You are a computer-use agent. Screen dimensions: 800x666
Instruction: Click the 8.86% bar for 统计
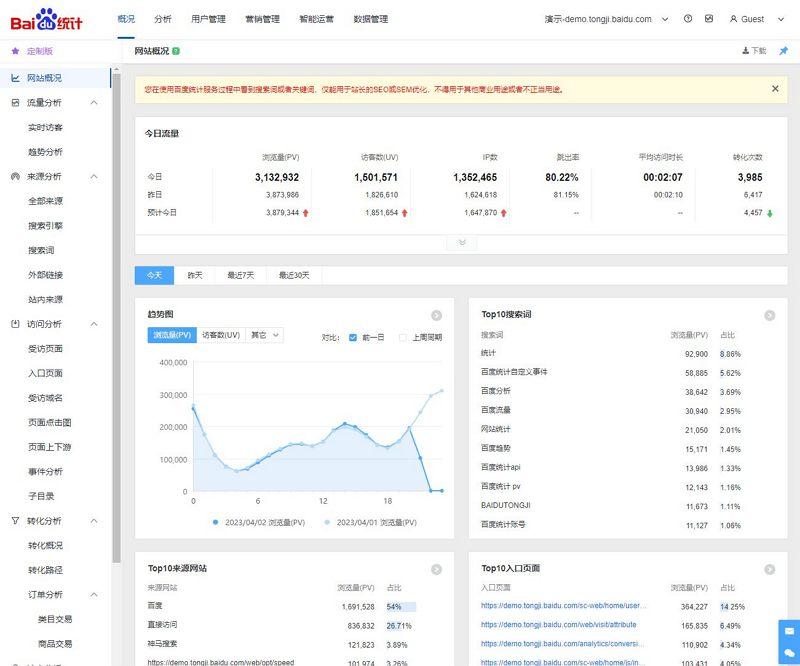click(x=730, y=354)
